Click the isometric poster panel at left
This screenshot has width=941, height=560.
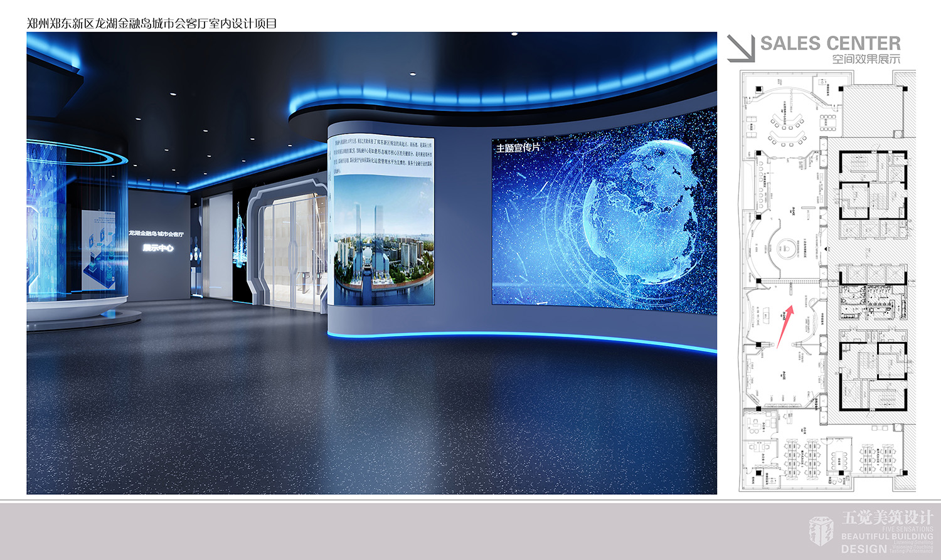coord(98,251)
